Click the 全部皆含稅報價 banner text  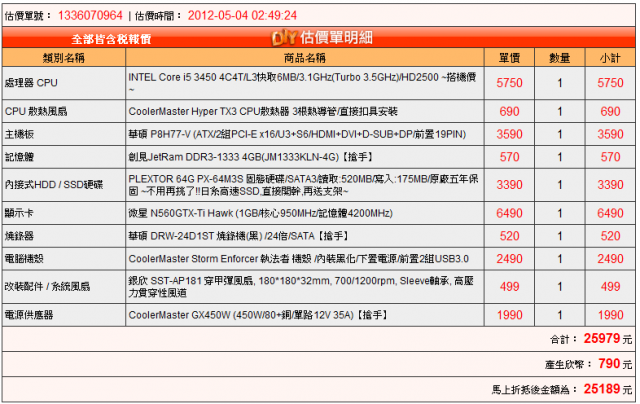111,39
